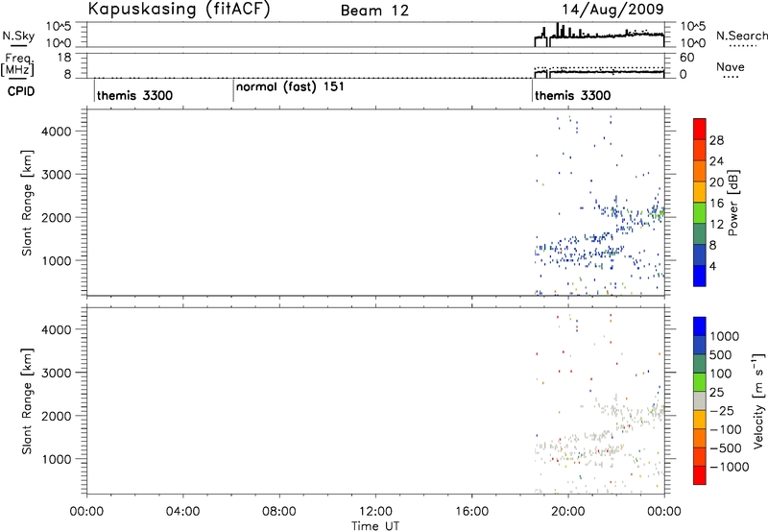Click the 'CPID' row label

click(21, 91)
